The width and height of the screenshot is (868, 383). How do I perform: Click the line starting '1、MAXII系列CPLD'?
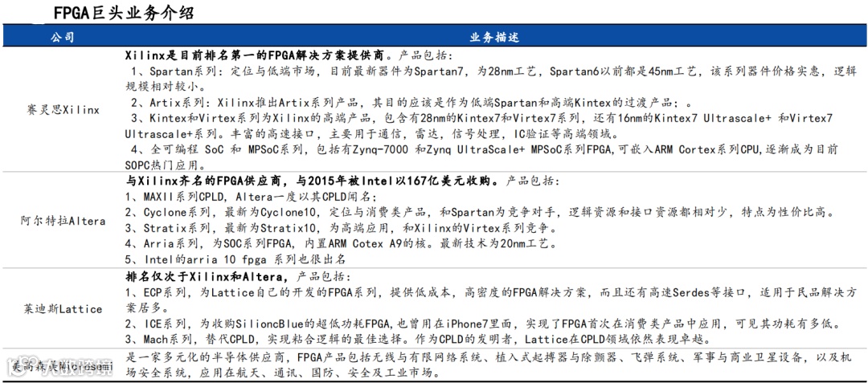(x=251, y=197)
